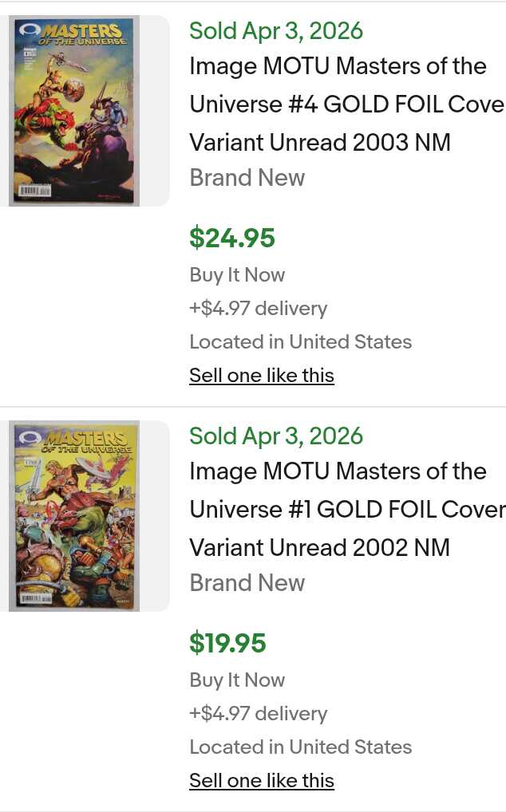Select the $24.95 sold price
Viewport: 506px width, 812px height.
[232, 238]
